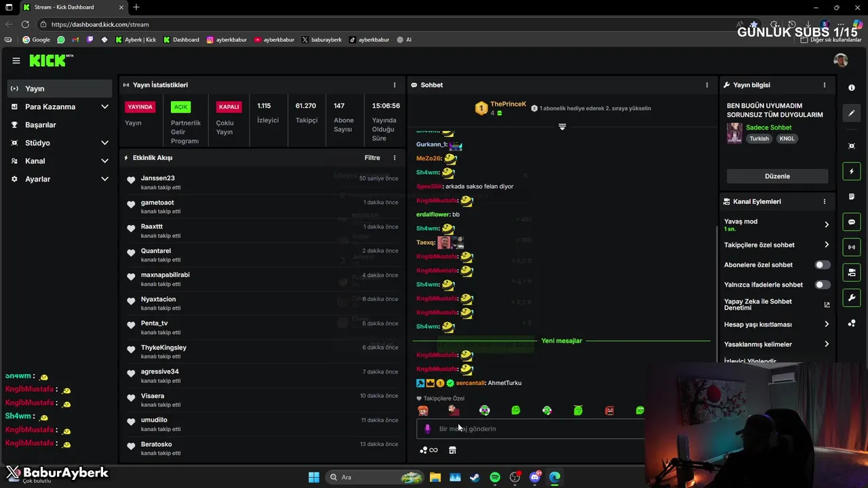
Task: Toggle the channel actions camera sidebar icon
Action: tap(852, 272)
